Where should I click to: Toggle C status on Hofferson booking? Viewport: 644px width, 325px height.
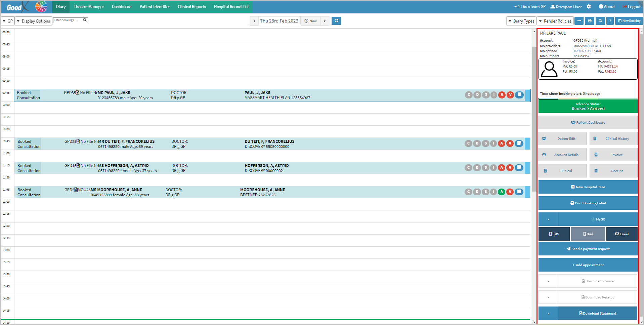point(469,168)
